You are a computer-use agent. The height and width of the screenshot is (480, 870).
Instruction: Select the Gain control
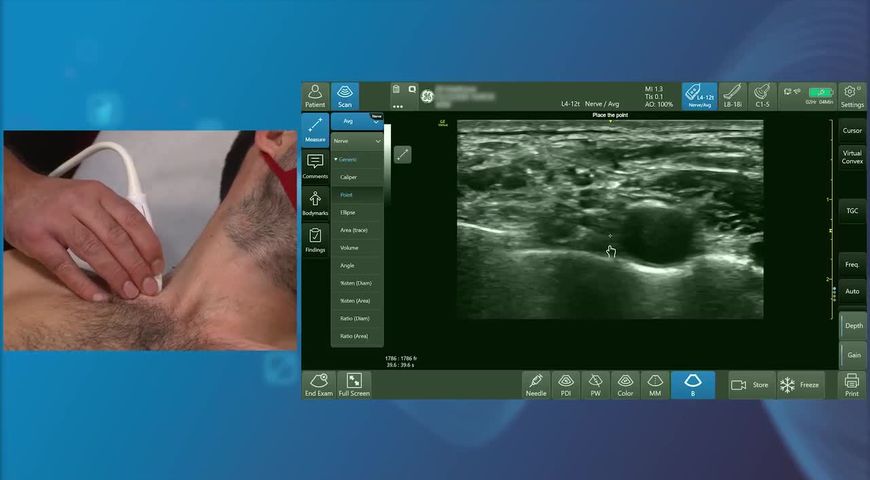[853, 355]
